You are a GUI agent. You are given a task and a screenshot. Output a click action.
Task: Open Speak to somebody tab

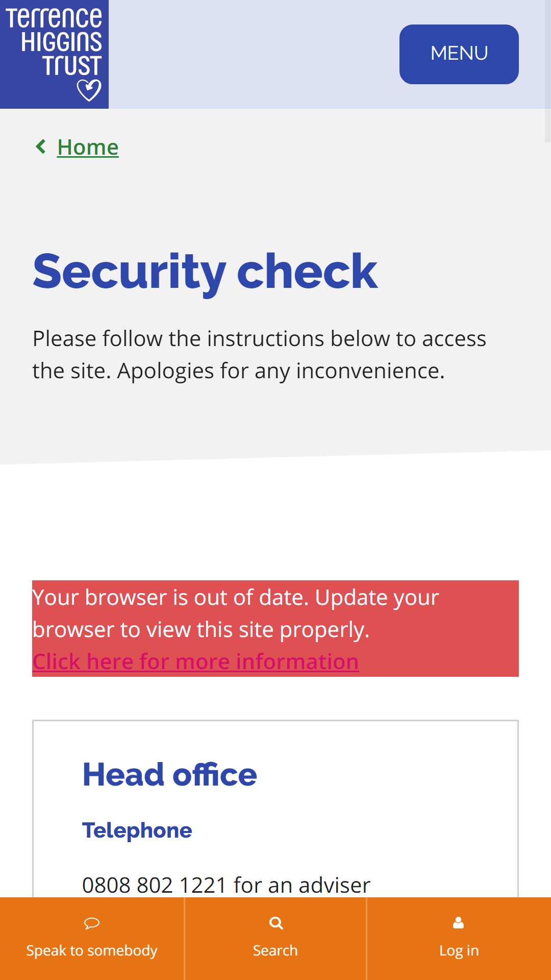[x=92, y=939]
